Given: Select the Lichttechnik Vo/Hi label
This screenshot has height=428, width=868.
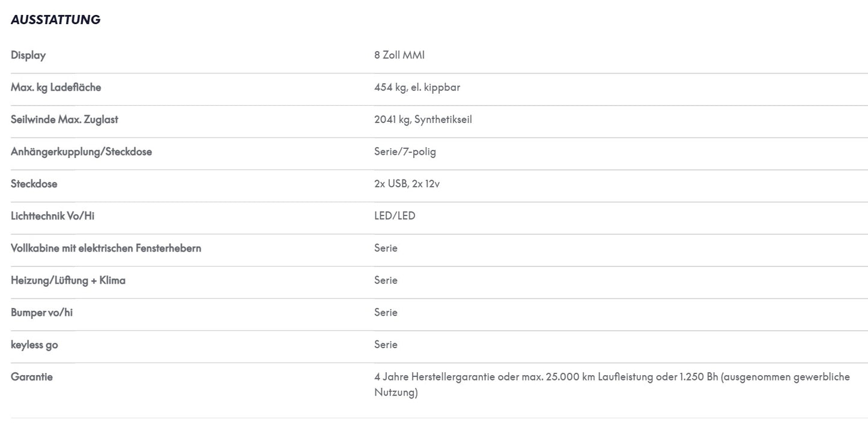Looking at the screenshot, I should 52,216.
